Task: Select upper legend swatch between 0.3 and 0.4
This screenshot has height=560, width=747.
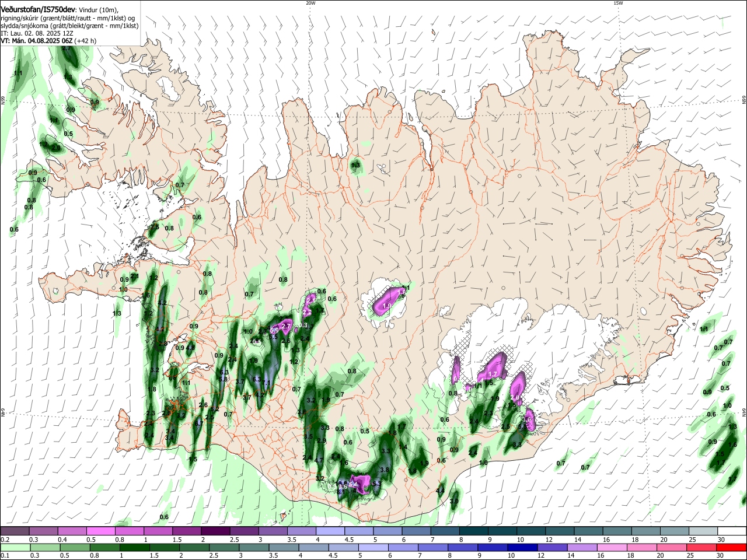Action: [43, 531]
